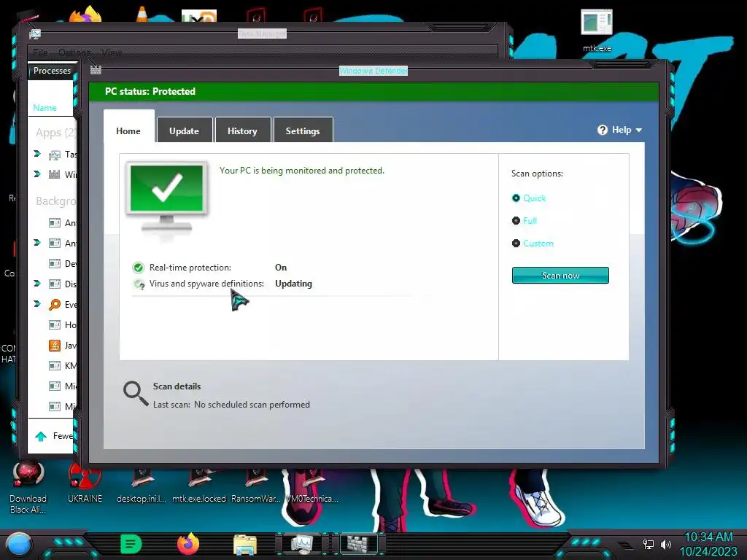Click Fewer details arrow in Task Manager

pyautogui.click(x=41, y=436)
